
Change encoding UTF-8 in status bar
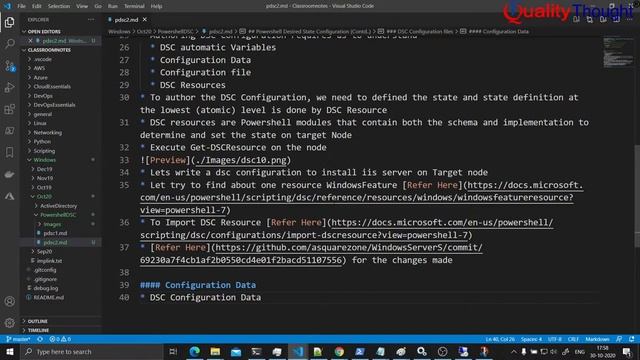click(555, 339)
